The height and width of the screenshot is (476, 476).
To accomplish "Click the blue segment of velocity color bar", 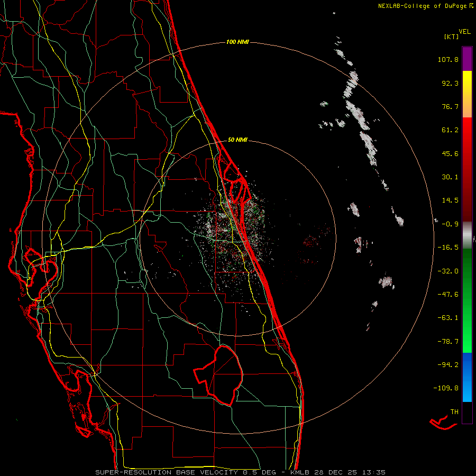I will tap(467, 377).
